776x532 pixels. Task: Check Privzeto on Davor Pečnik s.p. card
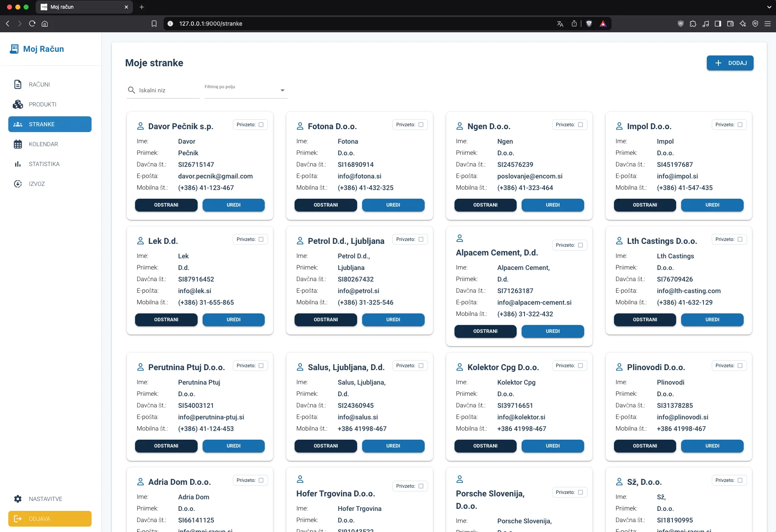coord(261,125)
